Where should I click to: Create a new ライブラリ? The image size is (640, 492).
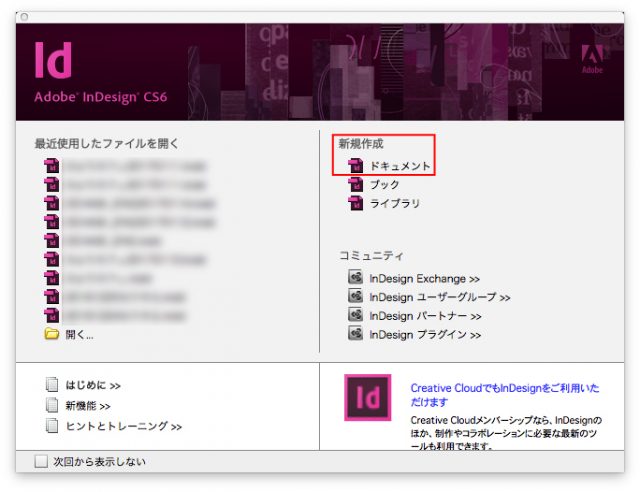click(x=394, y=203)
